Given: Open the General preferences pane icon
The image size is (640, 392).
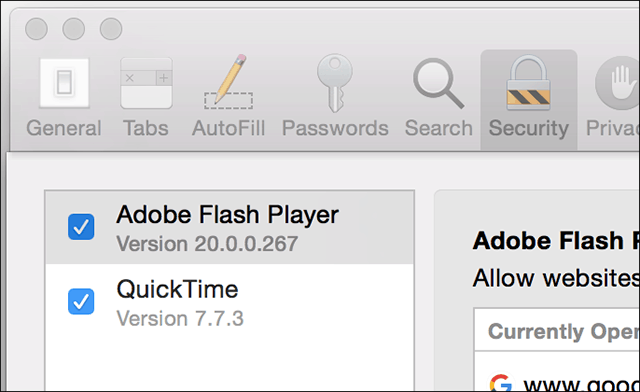Looking at the screenshot, I should (x=64, y=83).
